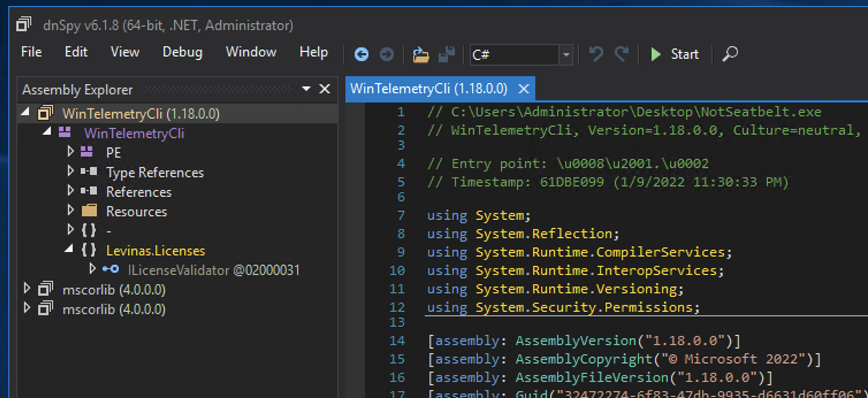Open the C# language dropdown
The height and width of the screenshot is (398, 868).
[x=566, y=55]
